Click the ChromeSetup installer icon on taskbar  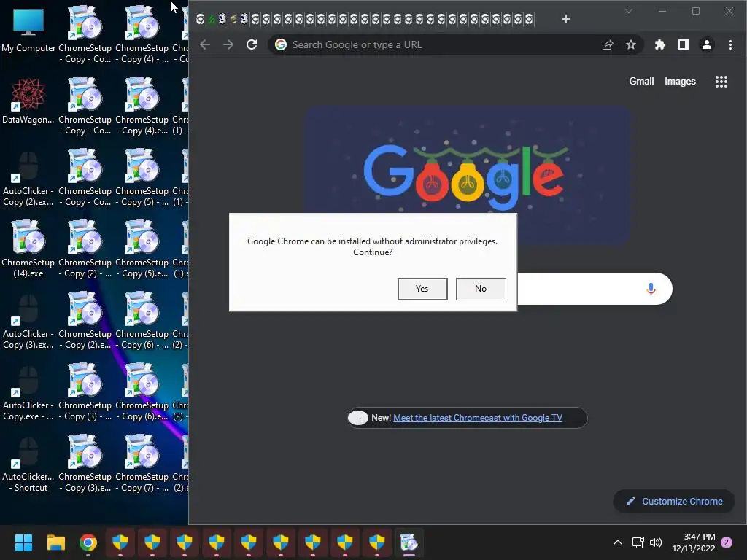tap(409, 542)
